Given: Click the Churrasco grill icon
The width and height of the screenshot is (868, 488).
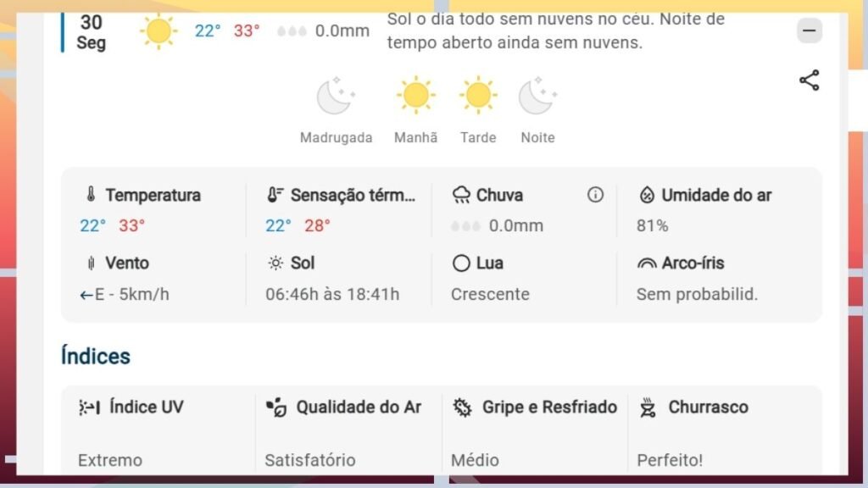Looking at the screenshot, I should (x=648, y=408).
